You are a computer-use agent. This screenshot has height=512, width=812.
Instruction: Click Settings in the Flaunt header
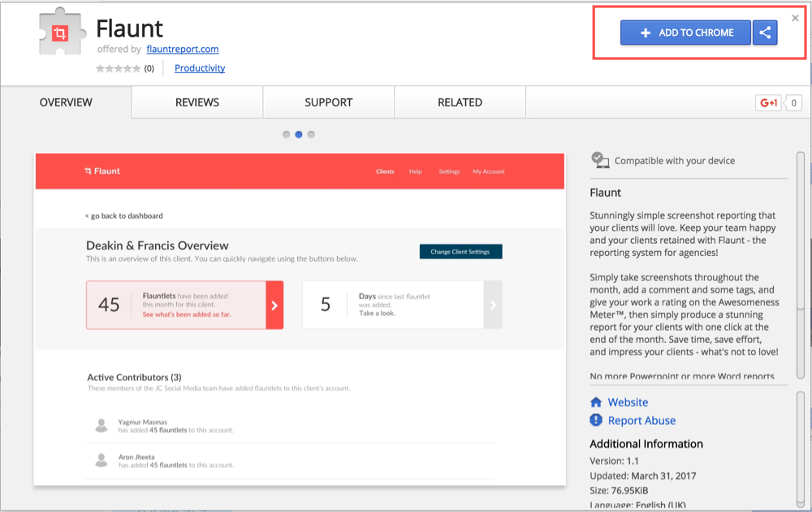449,171
